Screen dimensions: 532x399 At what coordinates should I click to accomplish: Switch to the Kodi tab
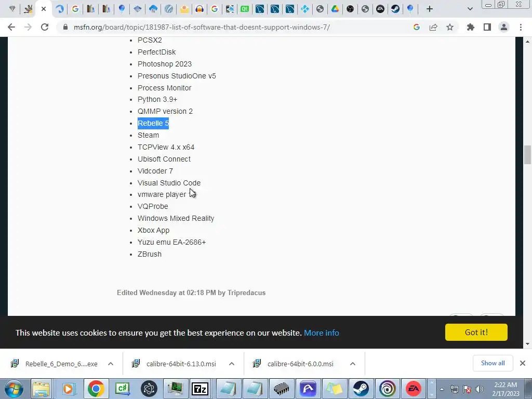click(x=305, y=9)
